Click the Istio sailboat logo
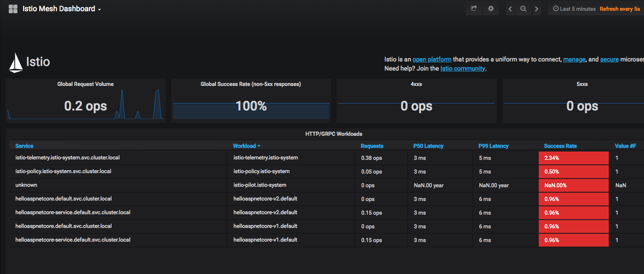Image resolution: width=644 pixels, height=274 pixels. (x=16, y=62)
